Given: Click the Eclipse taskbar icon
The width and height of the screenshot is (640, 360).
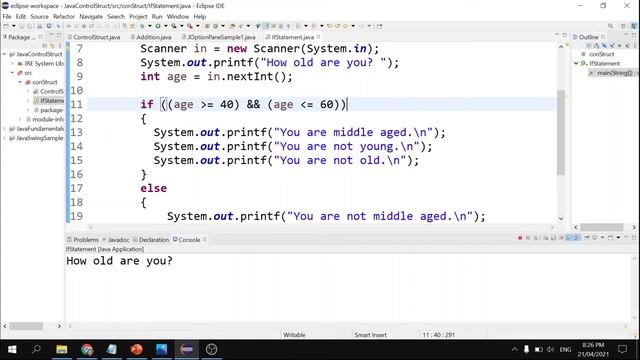Looking at the screenshot, I should 187,349.
